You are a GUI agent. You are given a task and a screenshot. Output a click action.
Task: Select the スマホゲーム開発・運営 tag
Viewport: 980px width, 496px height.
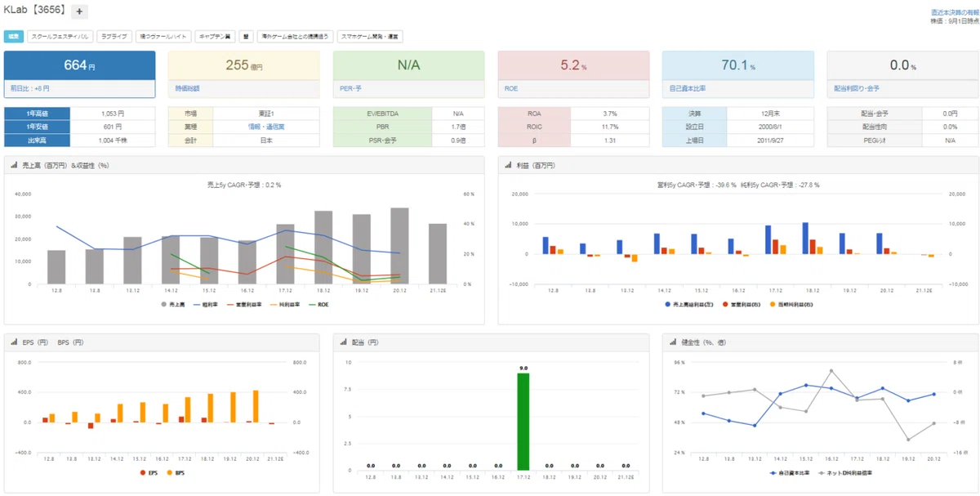pos(370,36)
